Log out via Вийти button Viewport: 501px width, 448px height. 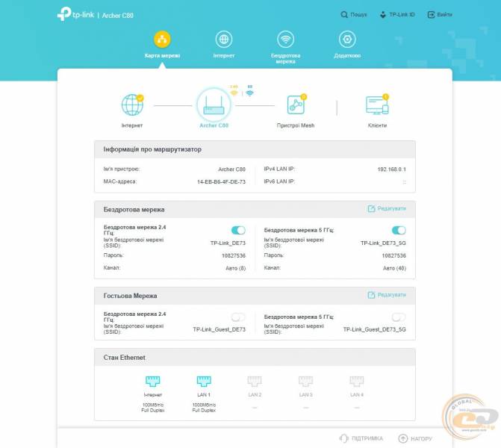440,15
